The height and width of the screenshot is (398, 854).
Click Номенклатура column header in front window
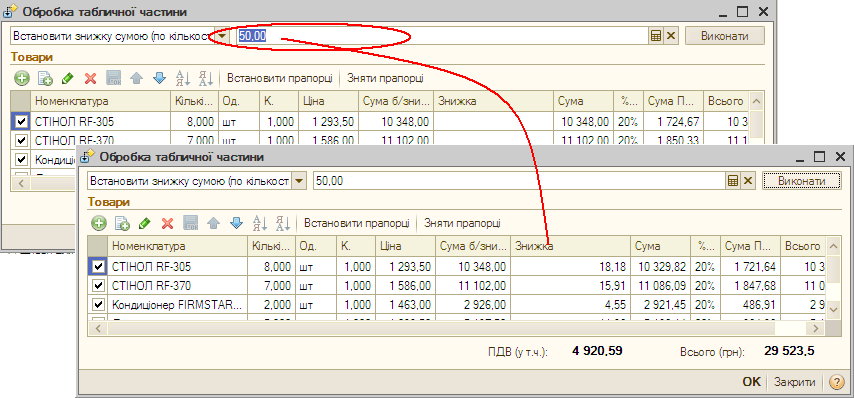tap(178, 247)
